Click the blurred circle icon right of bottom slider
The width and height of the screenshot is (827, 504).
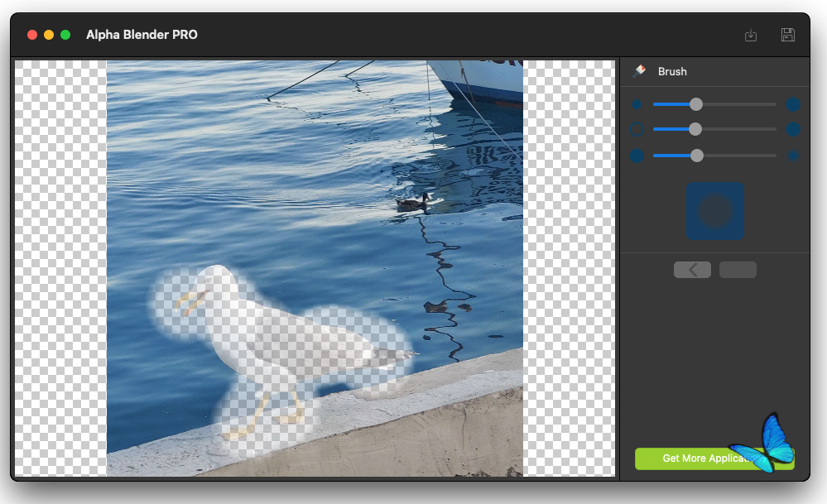click(x=793, y=156)
